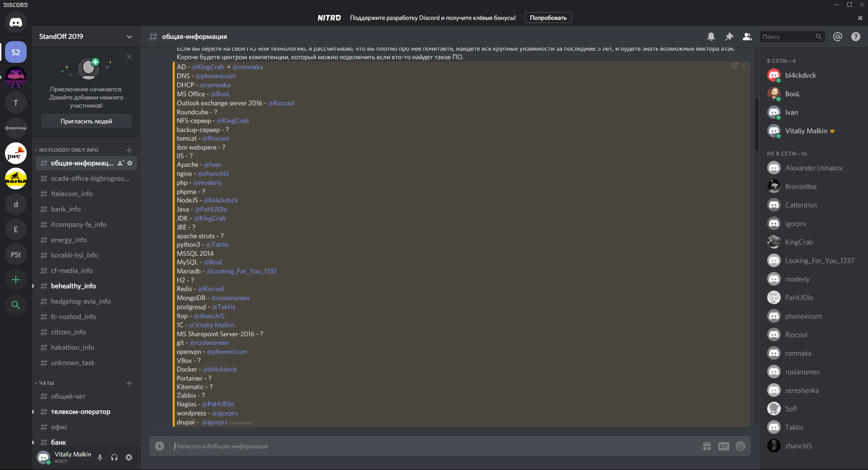Open the E server icon
868x470 pixels.
tap(16, 229)
